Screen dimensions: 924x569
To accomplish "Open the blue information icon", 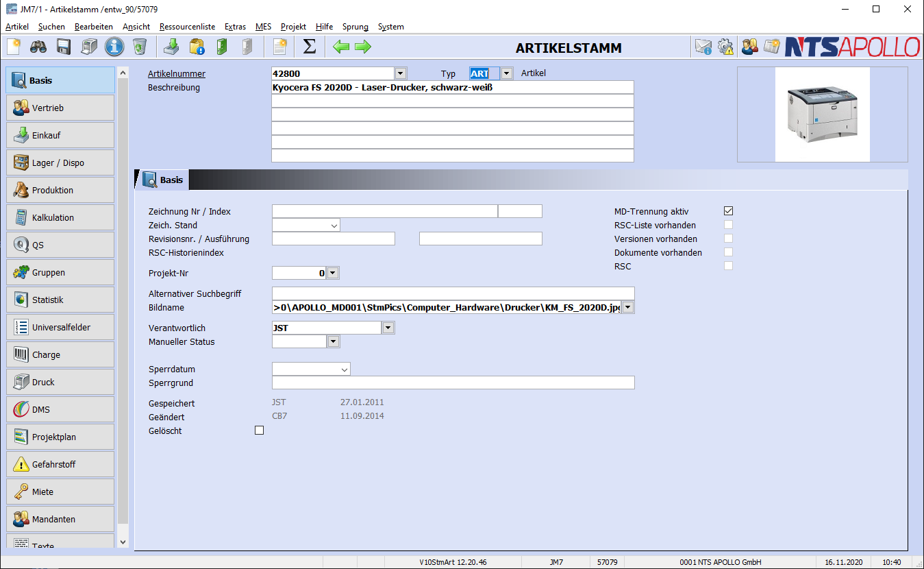I will pos(114,47).
